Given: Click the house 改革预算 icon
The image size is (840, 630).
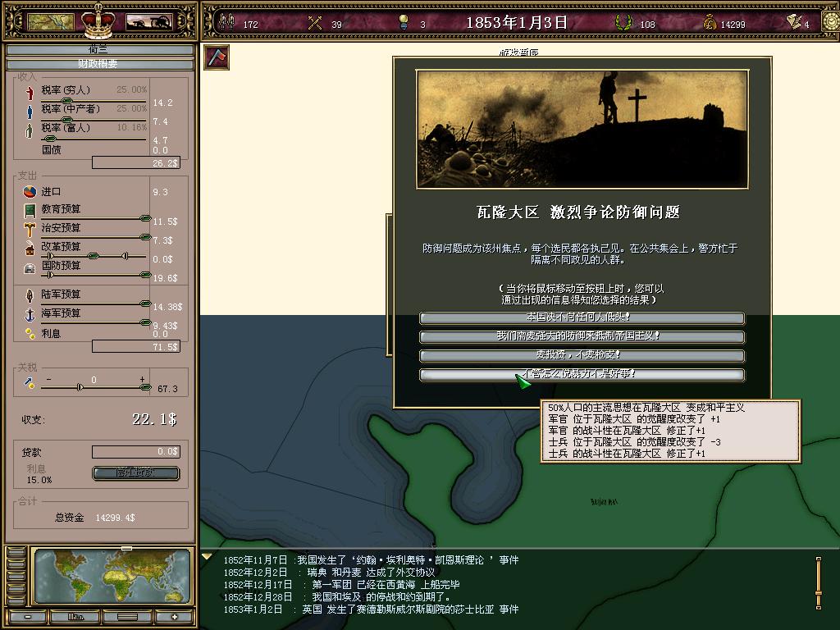Looking at the screenshot, I should 30,249.
